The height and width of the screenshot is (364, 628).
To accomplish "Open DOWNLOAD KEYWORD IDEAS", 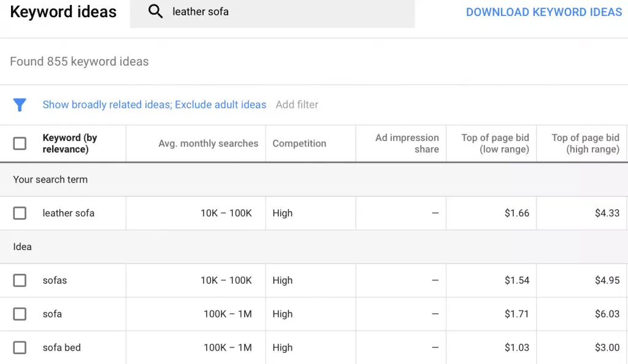I will click(543, 12).
